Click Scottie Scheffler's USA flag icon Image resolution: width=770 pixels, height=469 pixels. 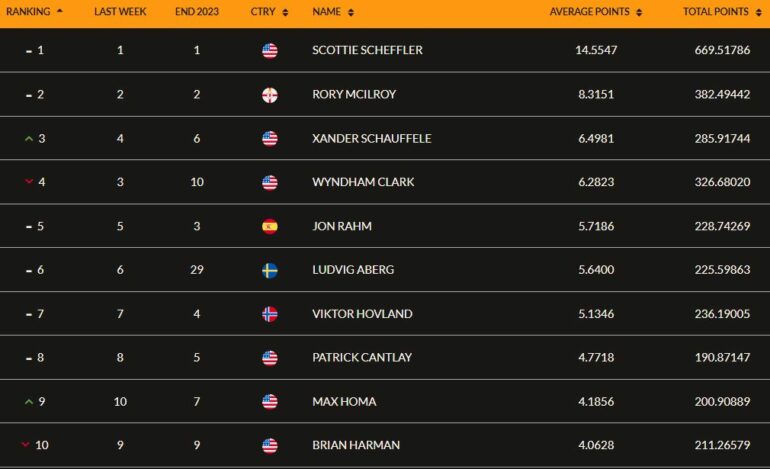coord(270,51)
